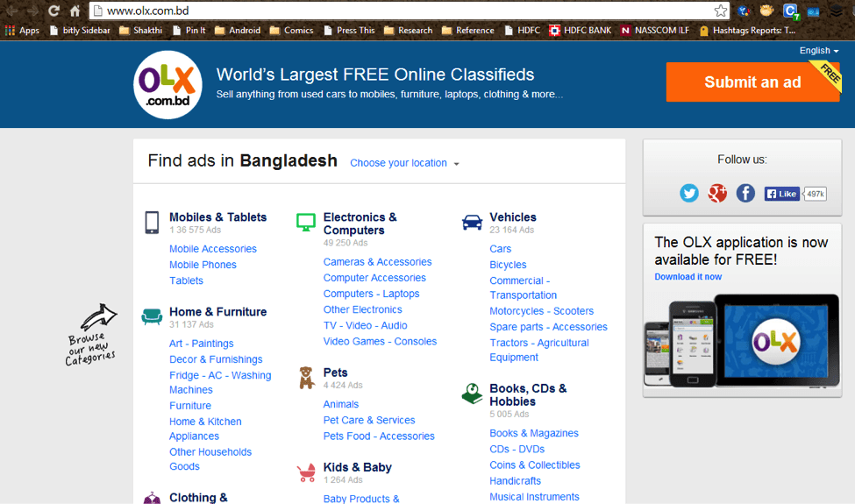Click the Kids & Baby stroller icon
The height and width of the screenshot is (504, 855).
tap(306, 473)
